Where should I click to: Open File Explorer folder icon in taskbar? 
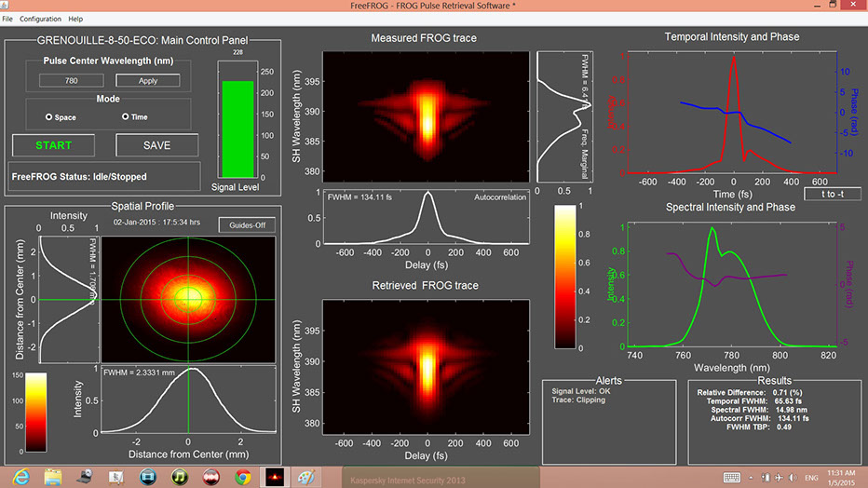[52, 476]
